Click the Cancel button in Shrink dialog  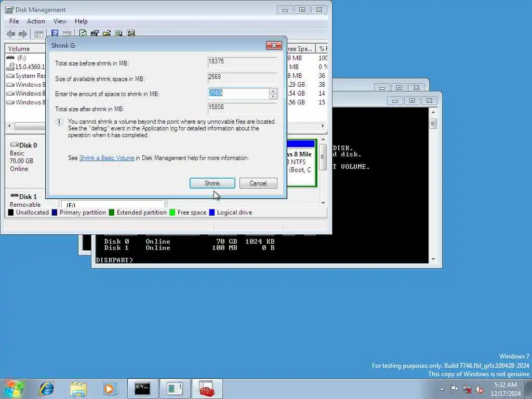[258, 183]
